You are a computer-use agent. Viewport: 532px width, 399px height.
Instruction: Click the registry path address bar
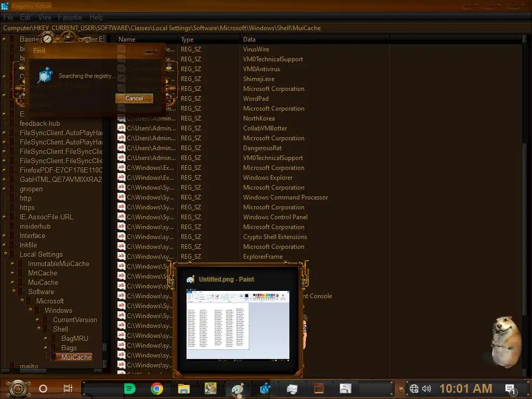pos(266,28)
